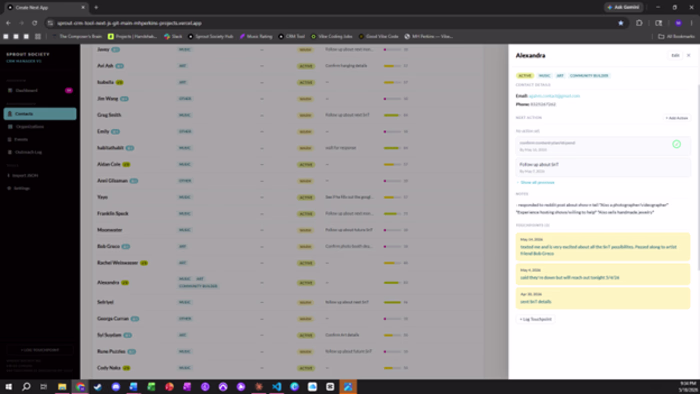Open the Rachel Weinwasser contact row

click(288, 263)
